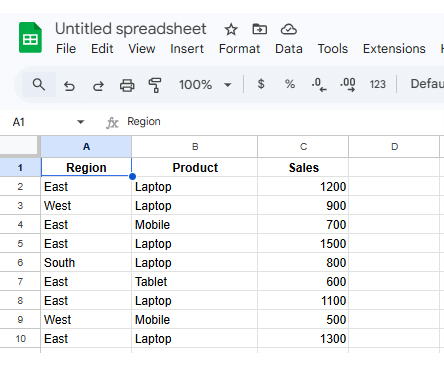This screenshot has width=444, height=366.
Task: Click the move to folder icon
Action: (260, 29)
